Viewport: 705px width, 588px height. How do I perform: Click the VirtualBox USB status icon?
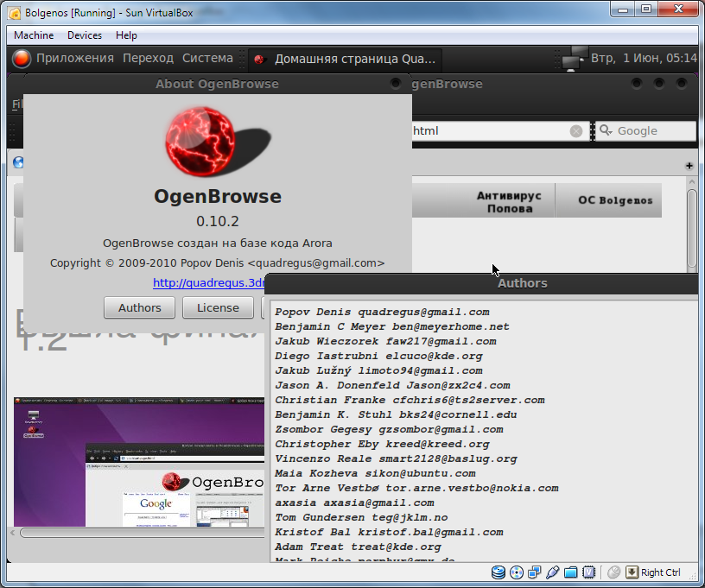[553, 572]
